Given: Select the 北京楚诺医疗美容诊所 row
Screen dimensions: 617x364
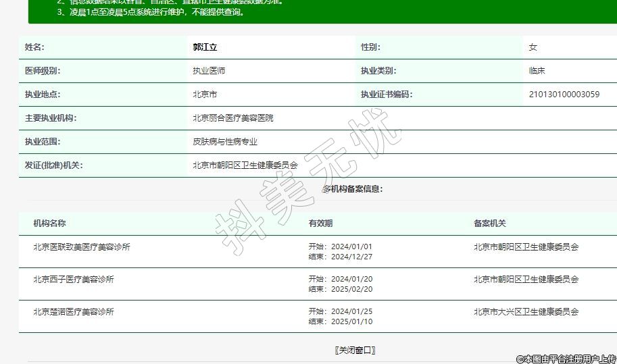Looking at the screenshot, I should click(74, 312).
